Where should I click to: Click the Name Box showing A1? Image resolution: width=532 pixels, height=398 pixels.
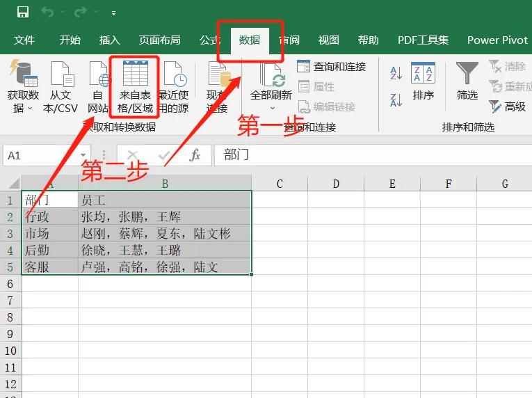click(x=41, y=155)
